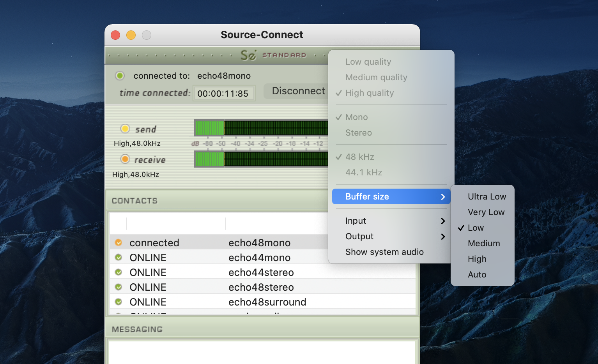Click the online status icon for echo44mono
The width and height of the screenshot is (598, 364).
(x=119, y=258)
